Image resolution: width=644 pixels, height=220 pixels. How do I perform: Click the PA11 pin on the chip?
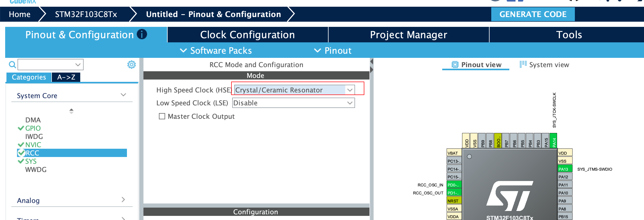[565, 185]
